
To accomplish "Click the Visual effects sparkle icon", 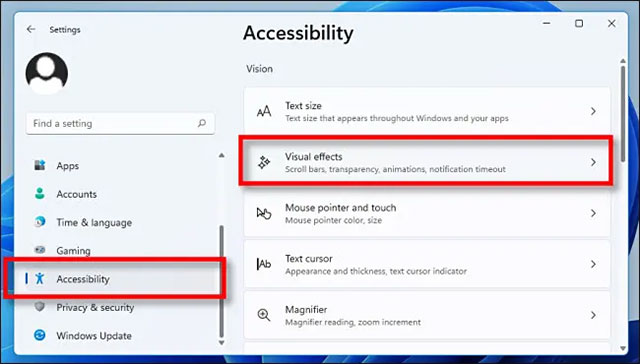I will pyautogui.click(x=264, y=162).
